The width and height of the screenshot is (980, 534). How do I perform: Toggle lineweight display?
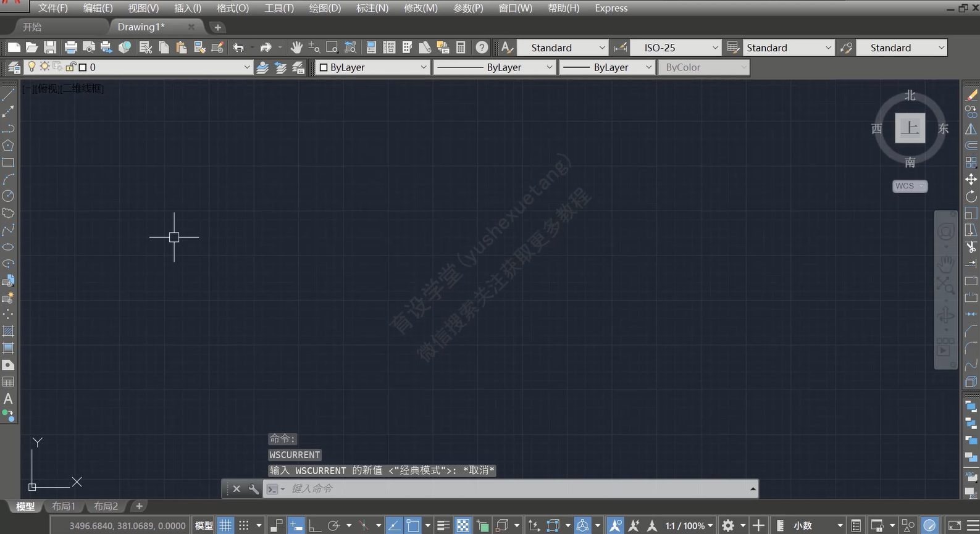(443, 525)
